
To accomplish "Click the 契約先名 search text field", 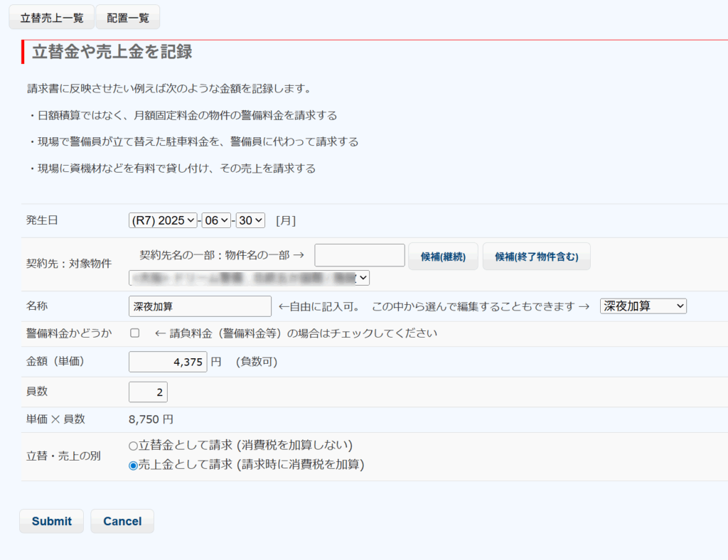I will [x=360, y=256].
